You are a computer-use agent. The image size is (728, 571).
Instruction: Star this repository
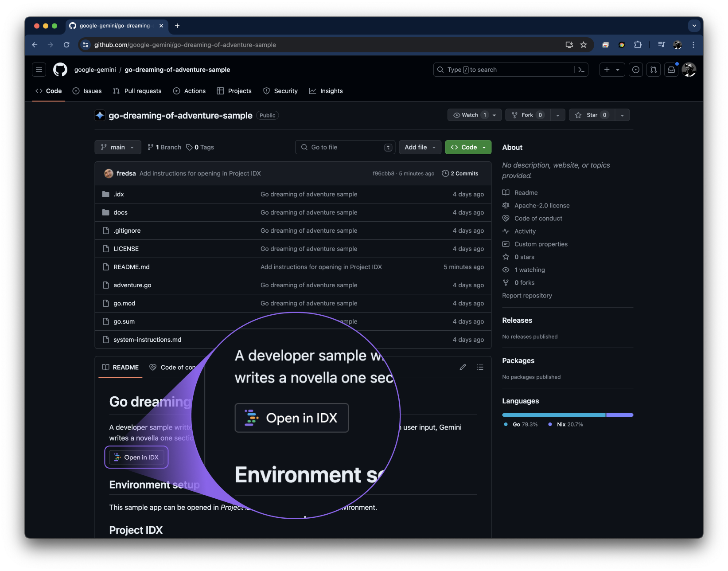pyautogui.click(x=592, y=115)
